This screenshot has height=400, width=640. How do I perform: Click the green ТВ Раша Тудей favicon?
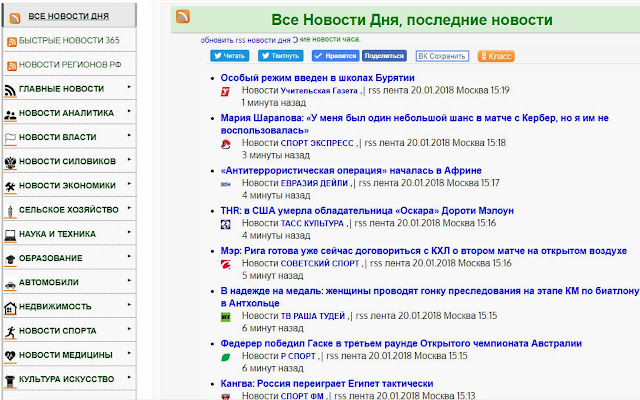coord(225,317)
